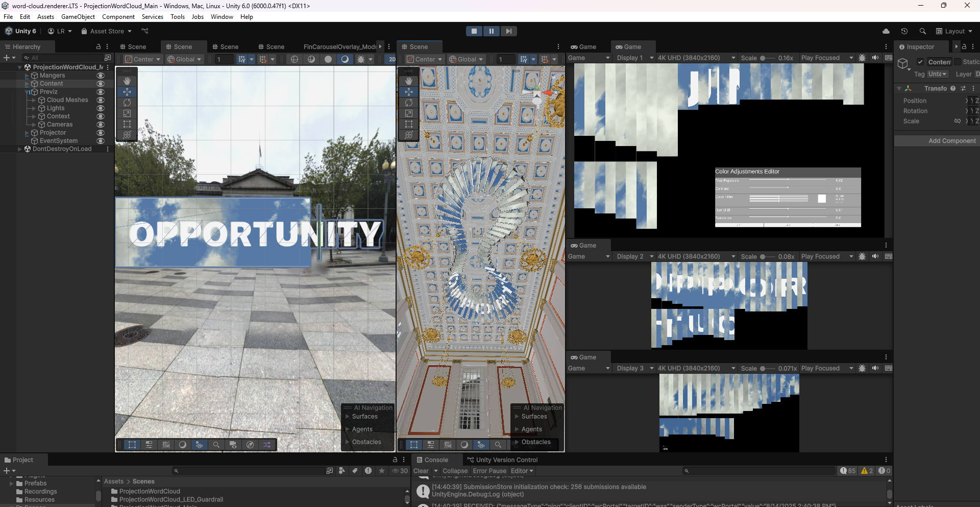
Task: Toggle 2D view mode button
Action: 391,59
